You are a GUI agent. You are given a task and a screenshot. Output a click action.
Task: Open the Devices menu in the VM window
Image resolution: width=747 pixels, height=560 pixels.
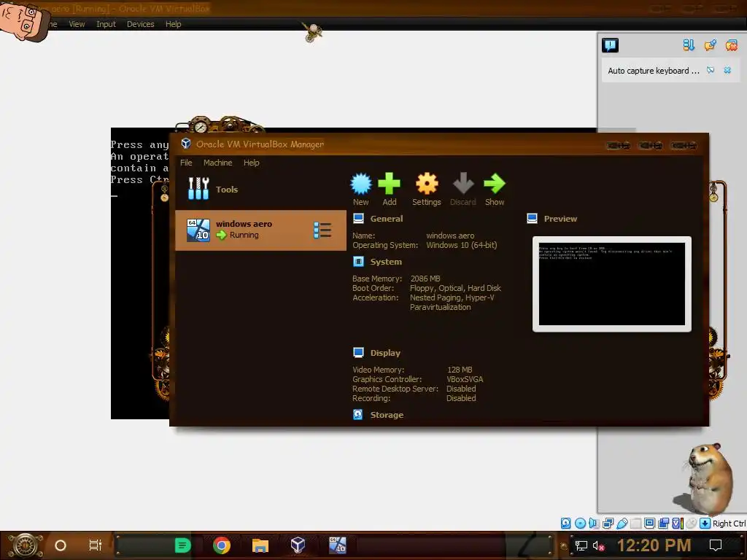point(141,24)
